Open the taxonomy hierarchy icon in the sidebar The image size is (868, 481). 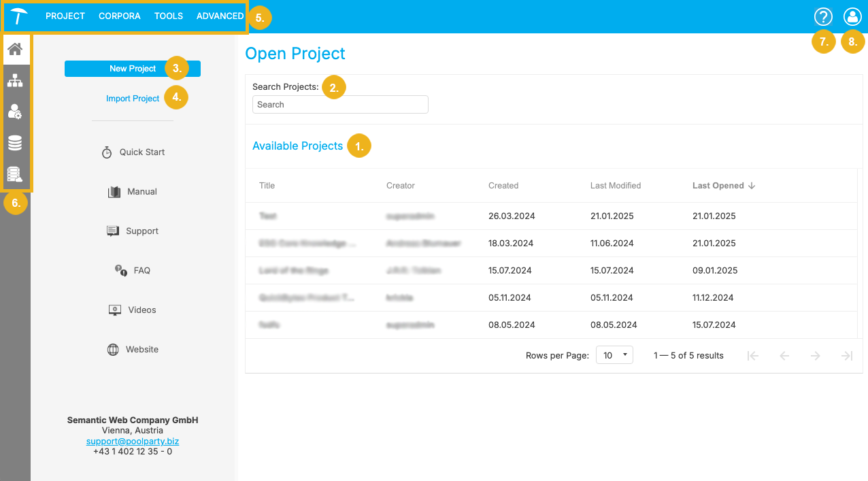click(15, 80)
